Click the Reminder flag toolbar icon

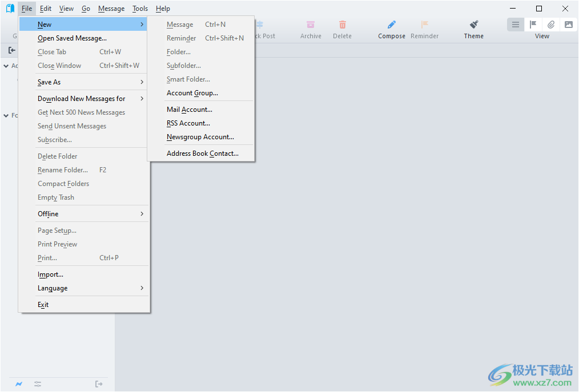[x=425, y=25]
